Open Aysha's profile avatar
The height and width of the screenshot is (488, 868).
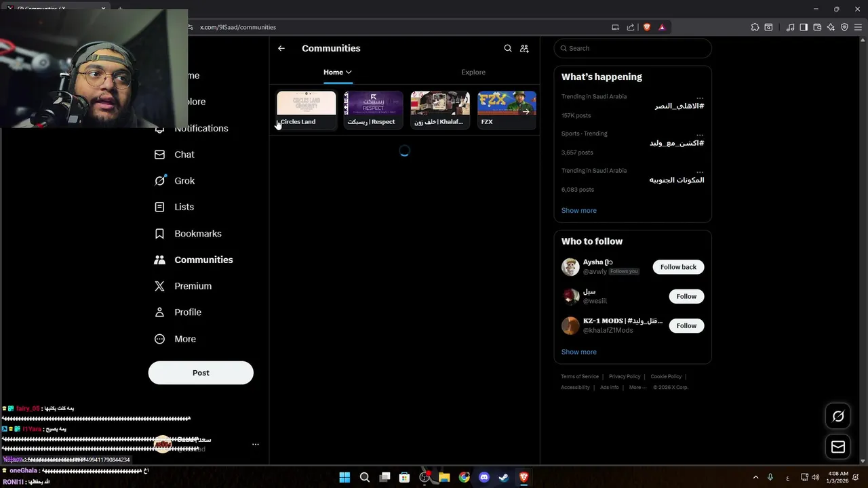570,267
